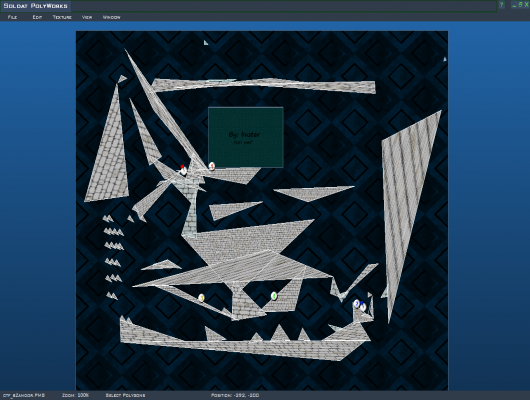Open the Window menu
The image size is (530, 400).
coord(112,17)
